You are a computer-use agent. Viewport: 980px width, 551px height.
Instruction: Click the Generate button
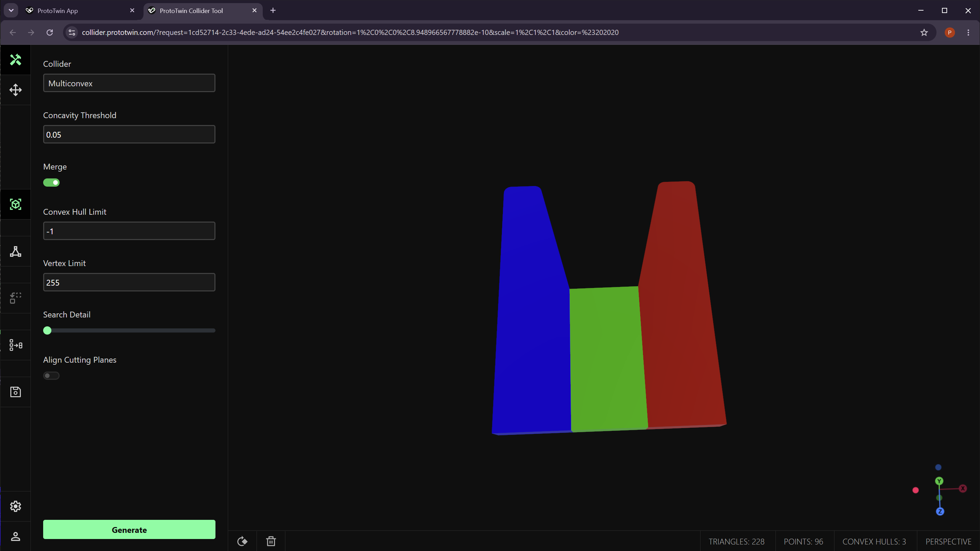pyautogui.click(x=129, y=529)
